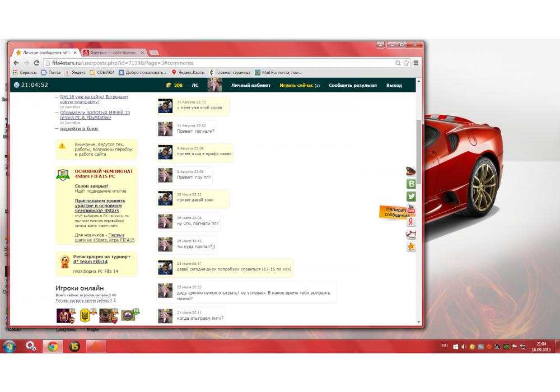The height and width of the screenshot is (392, 560).
Task: Open the Yandex sidebar icon
Action: point(411,222)
